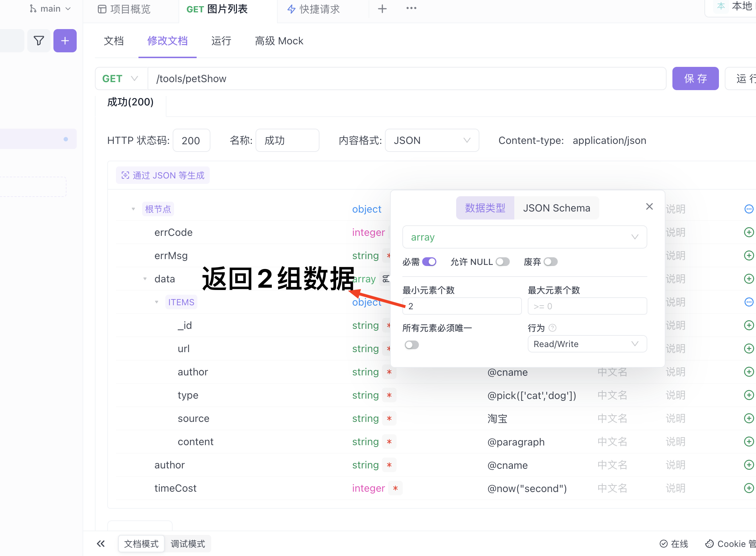Click the 最小元素个数 input field
This screenshot has height=556, width=756.
(462, 306)
